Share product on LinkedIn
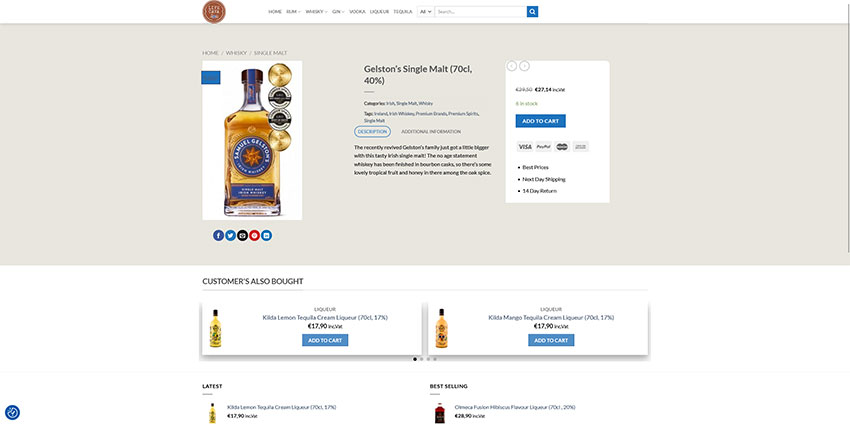The height and width of the screenshot is (425, 850). coord(266,235)
